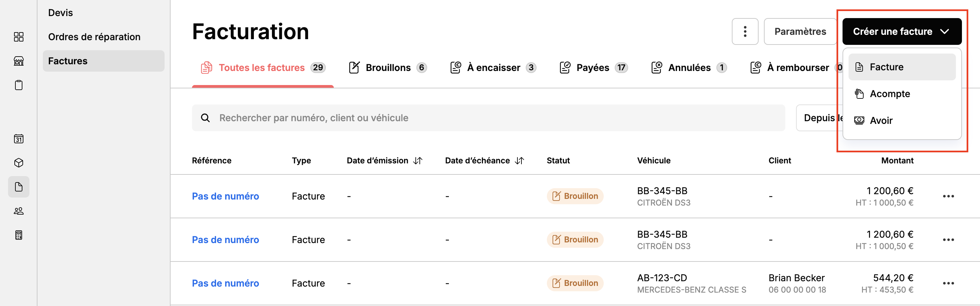Sort by Date d'émission arrows
The image size is (980, 306).
pyautogui.click(x=418, y=161)
